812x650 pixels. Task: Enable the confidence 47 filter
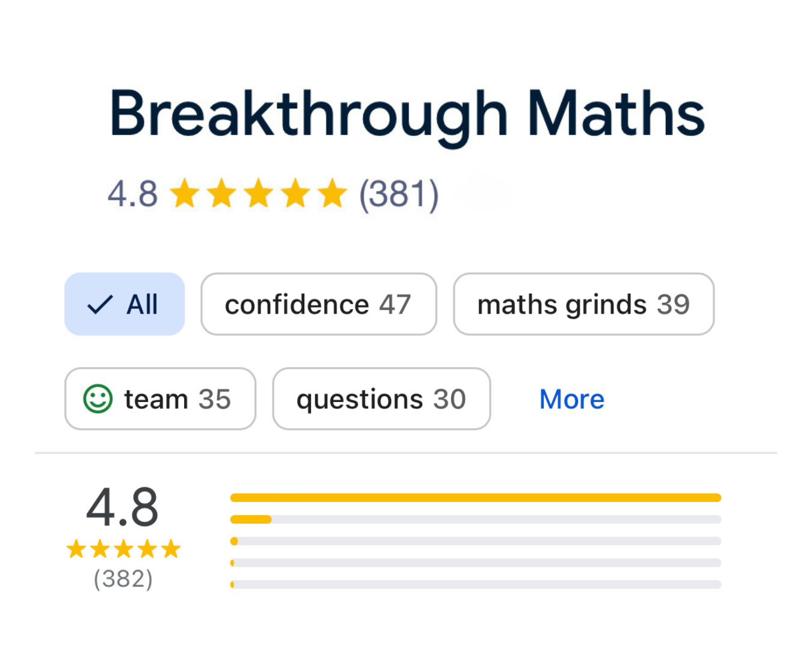pyautogui.click(x=318, y=304)
